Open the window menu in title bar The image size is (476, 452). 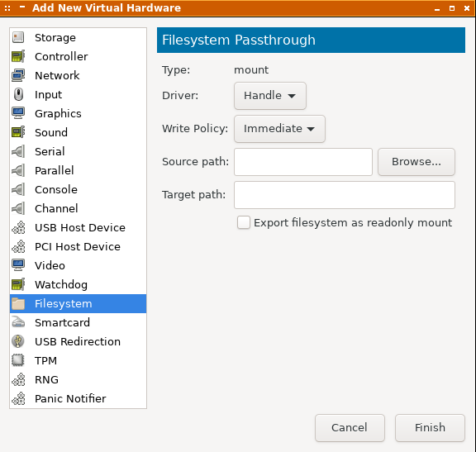click(x=7, y=8)
